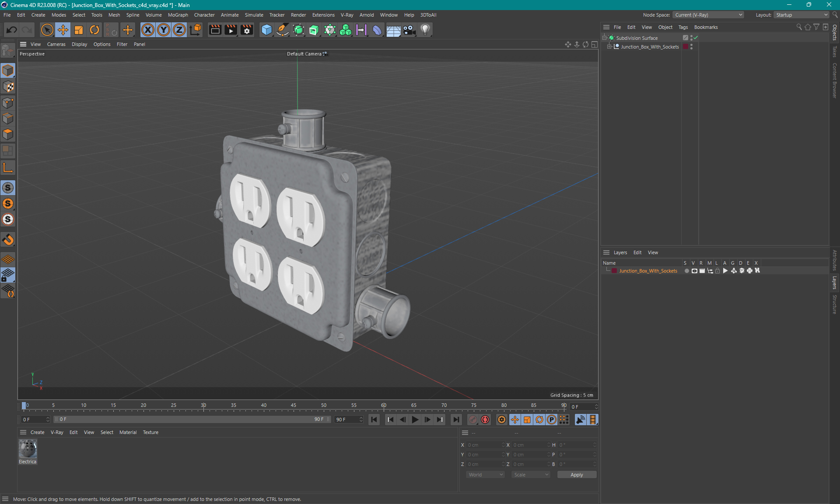
Task: Toggle Z axis lock
Action: pos(179,30)
